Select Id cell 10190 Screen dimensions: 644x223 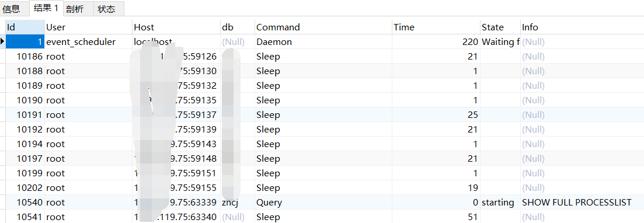pyautogui.click(x=25, y=100)
